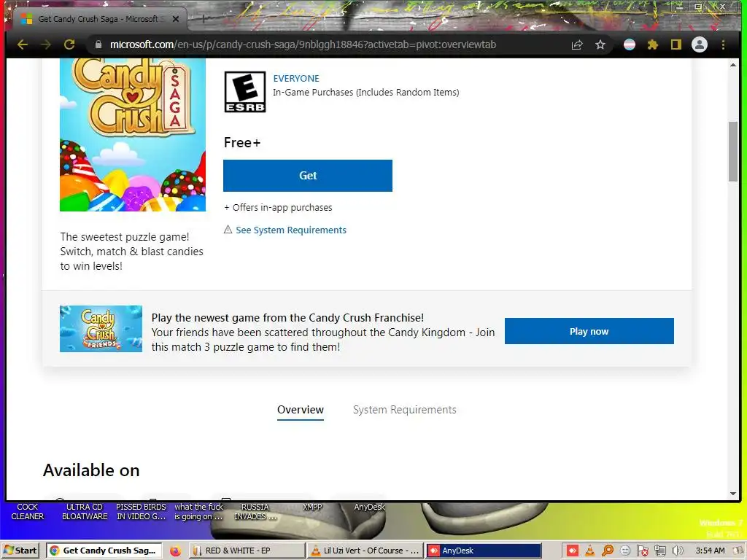Viewport: 747px width, 560px height.
Task: Open the Chrome profile avatar
Action: click(700, 44)
